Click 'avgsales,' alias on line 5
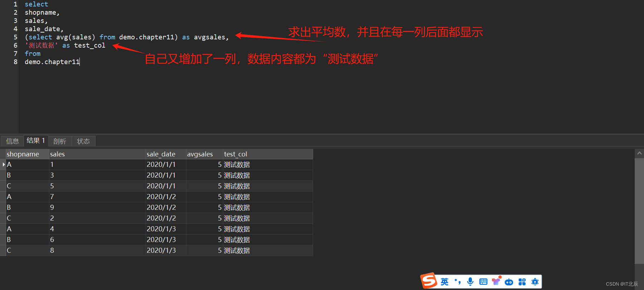 pos(211,37)
